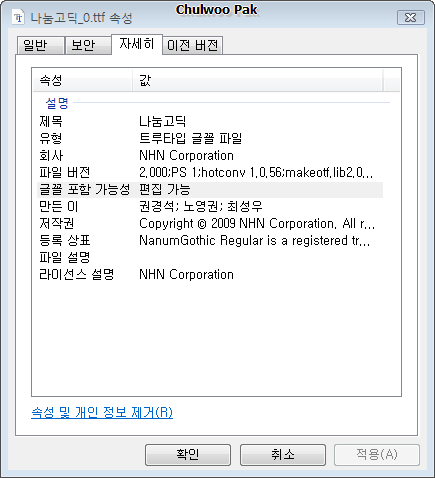Click the 권경석; 노영권; 최성우 value
Screen dimensions: 435x478
(201, 206)
